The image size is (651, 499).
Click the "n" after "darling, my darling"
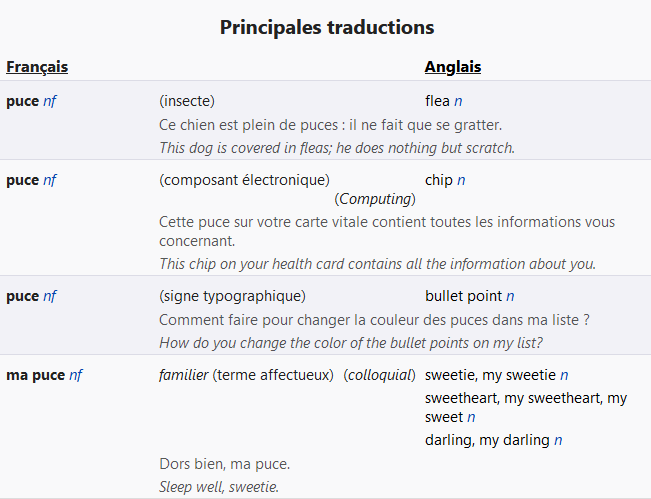click(558, 440)
